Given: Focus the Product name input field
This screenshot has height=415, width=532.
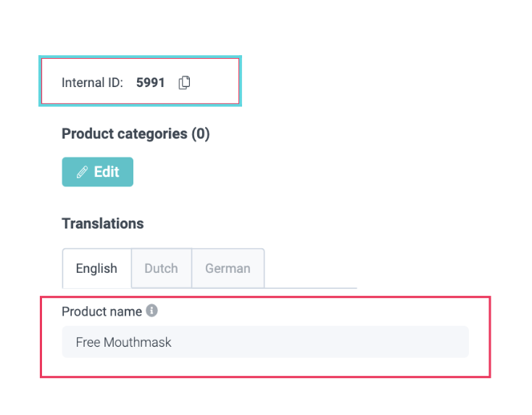Looking at the screenshot, I should pyautogui.click(x=265, y=342).
